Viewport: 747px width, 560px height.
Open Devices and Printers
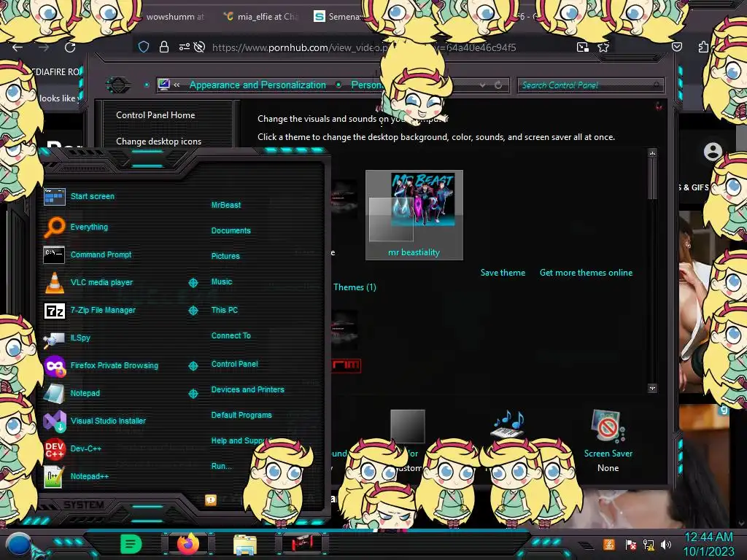pyautogui.click(x=247, y=389)
